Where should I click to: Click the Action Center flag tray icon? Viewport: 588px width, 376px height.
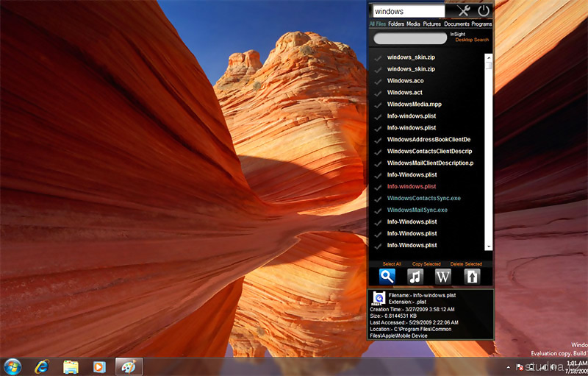coord(520,367)
